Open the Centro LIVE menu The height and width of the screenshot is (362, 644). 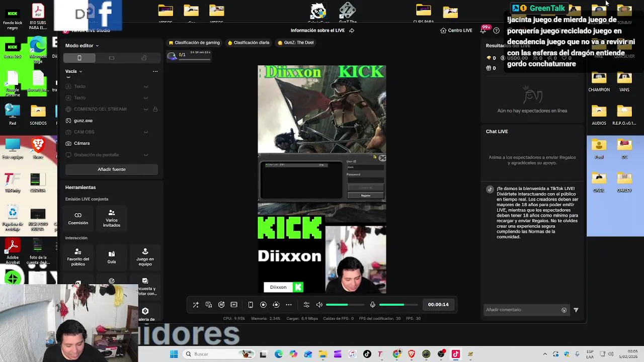(456, 31)
